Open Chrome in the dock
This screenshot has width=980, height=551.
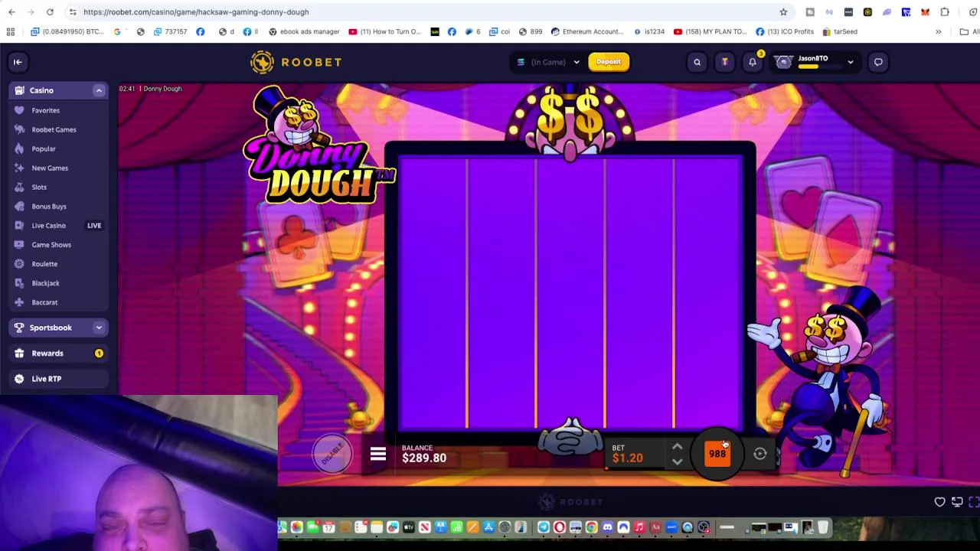[x=591, y=527]
